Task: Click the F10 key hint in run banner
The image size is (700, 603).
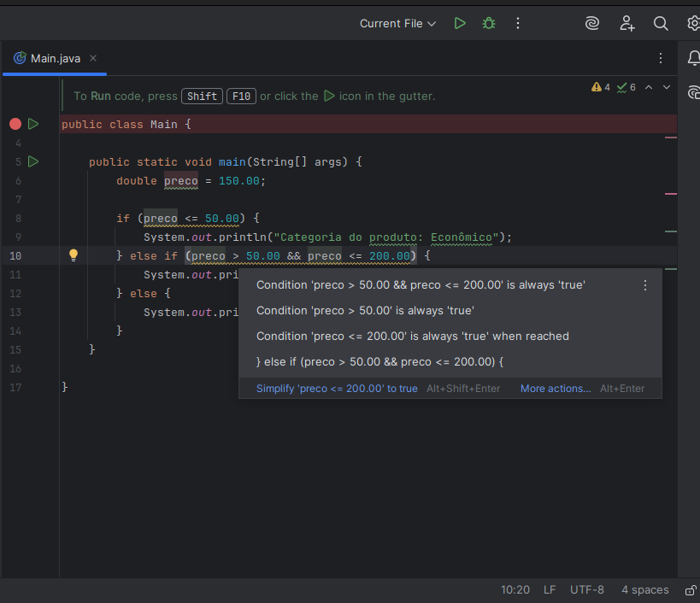Action: [x=241, y=96]
